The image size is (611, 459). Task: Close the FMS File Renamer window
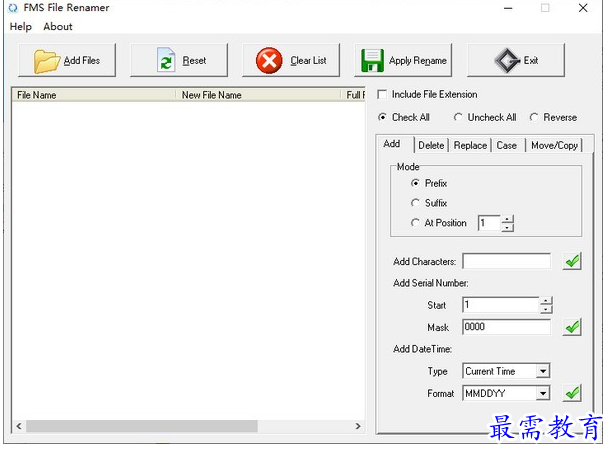[583, 8]
